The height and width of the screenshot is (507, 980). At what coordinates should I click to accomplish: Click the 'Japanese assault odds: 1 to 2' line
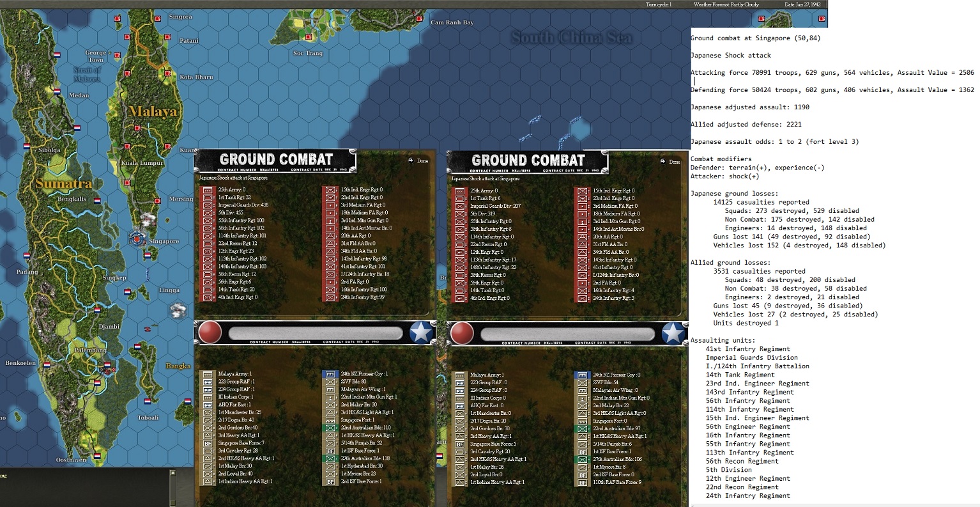[774, 142]
